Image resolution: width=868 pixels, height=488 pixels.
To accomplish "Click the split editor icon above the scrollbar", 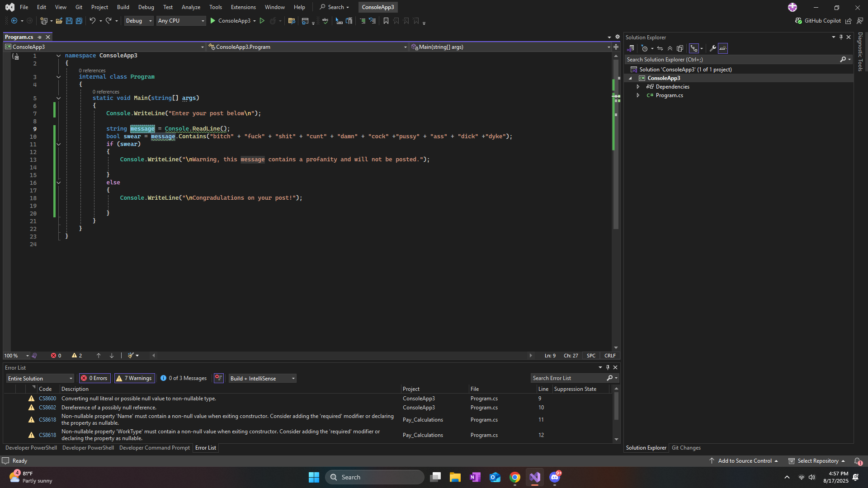I will 616,47.
